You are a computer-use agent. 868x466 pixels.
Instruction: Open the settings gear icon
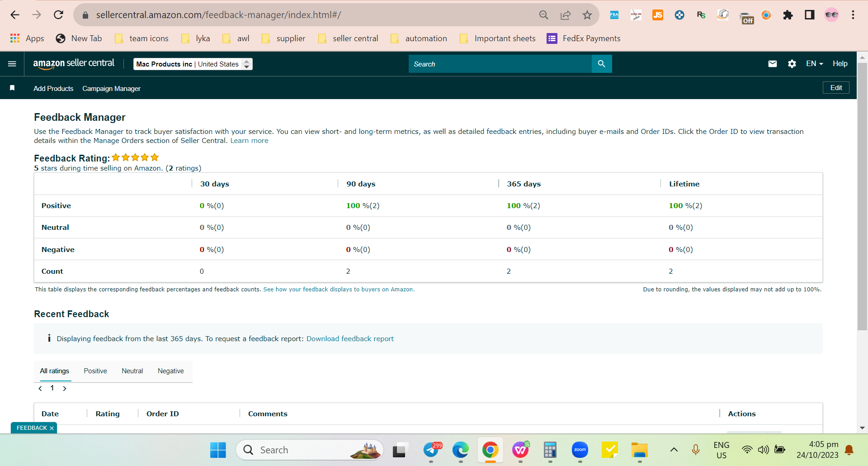(792, 64)
